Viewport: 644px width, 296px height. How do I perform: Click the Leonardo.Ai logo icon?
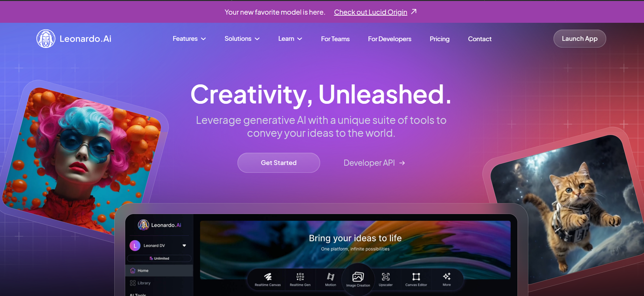pyautogui.click(x=46, y=39)
